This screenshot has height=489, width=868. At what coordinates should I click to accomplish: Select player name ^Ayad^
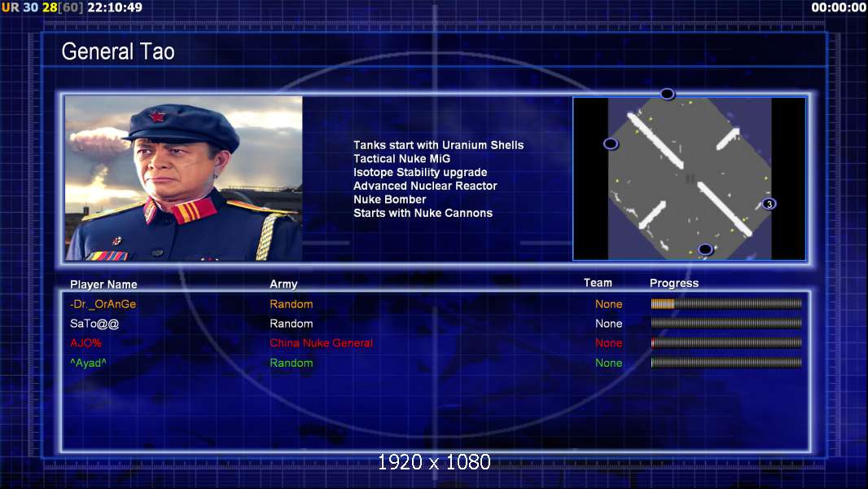88,363
